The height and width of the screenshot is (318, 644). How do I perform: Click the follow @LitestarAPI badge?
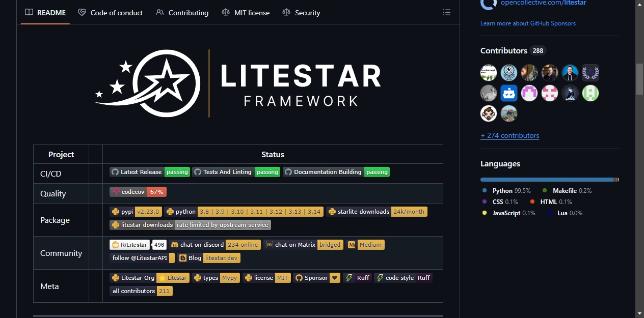point(142,258)
